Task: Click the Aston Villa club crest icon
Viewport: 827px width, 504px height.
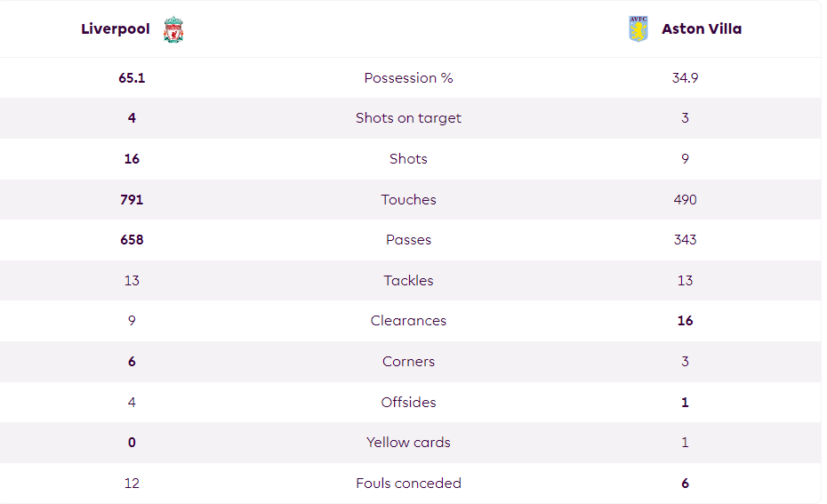Action: [638, 28]
